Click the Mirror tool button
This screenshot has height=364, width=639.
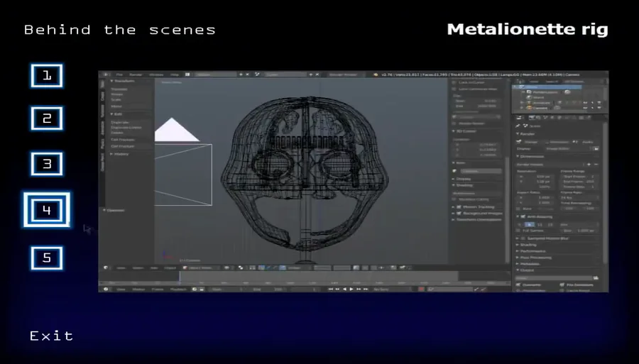click(x=116, y=106)
